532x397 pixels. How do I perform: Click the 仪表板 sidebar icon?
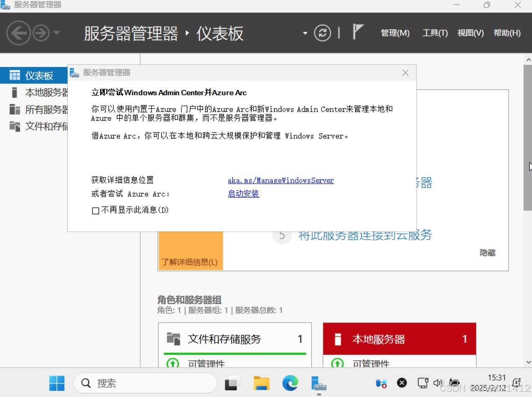coord(15,76)
